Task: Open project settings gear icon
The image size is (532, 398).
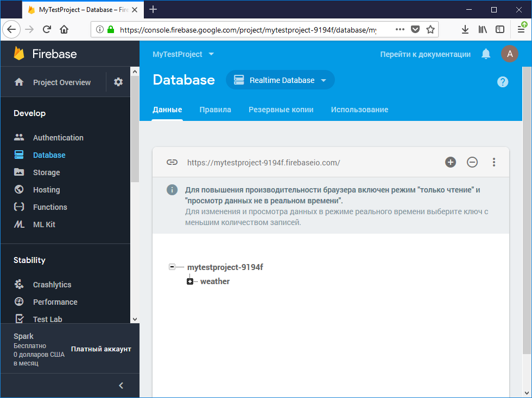Action: click(118, 82)
